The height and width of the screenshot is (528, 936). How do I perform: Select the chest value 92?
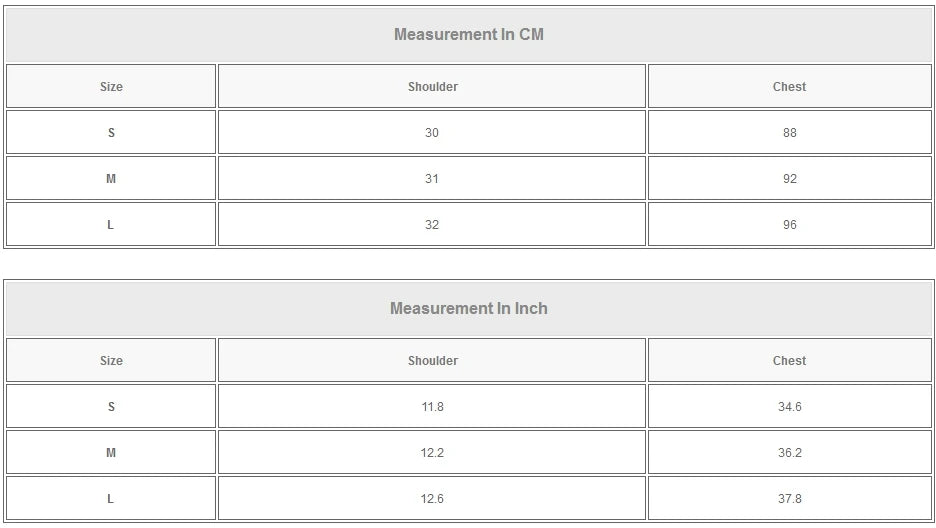[789, 179]
